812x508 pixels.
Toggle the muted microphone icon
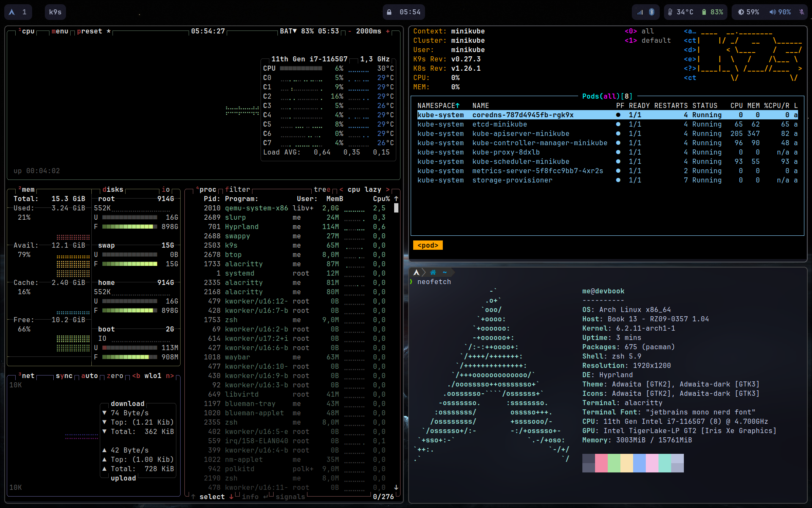tap(801, 12)
